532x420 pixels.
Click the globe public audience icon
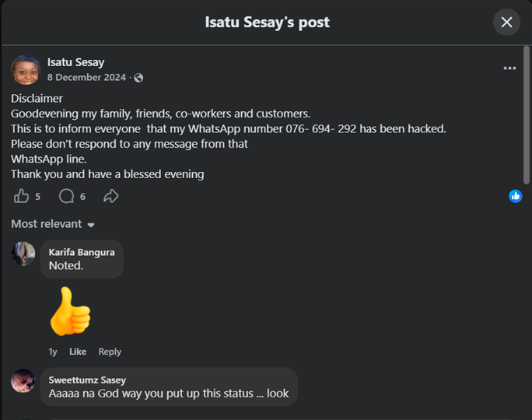[138, 78]
